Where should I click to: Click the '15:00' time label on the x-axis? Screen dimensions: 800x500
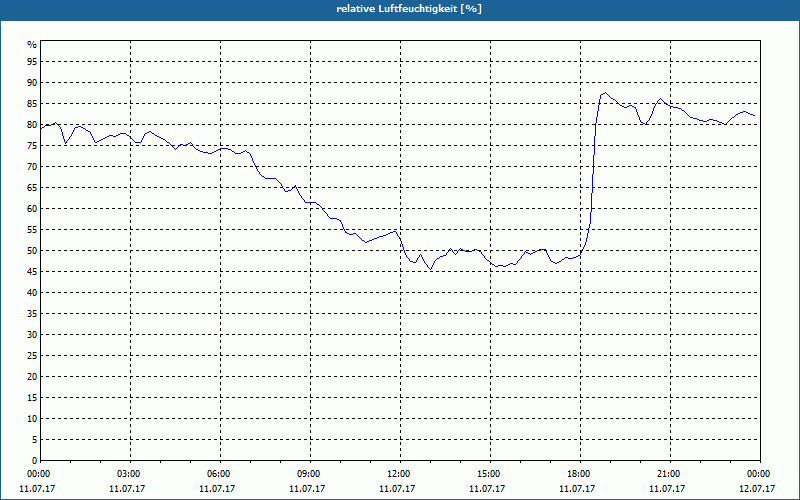(490, 474)
